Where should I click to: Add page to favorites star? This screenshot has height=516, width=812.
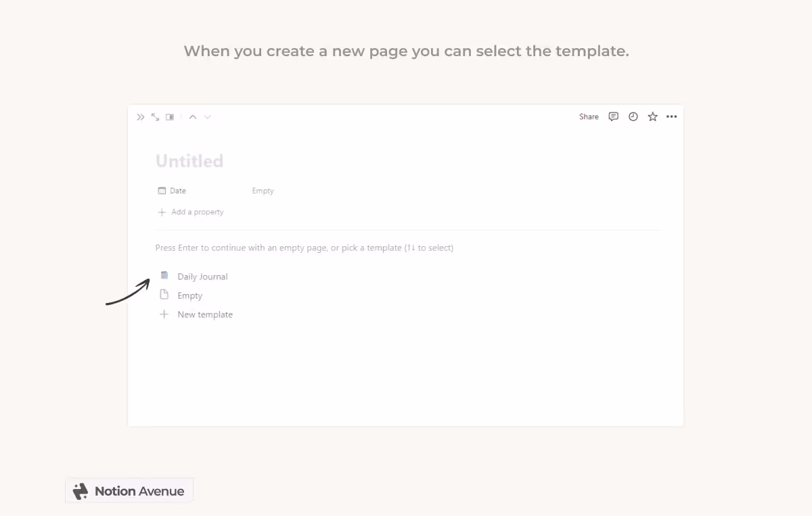653,117
